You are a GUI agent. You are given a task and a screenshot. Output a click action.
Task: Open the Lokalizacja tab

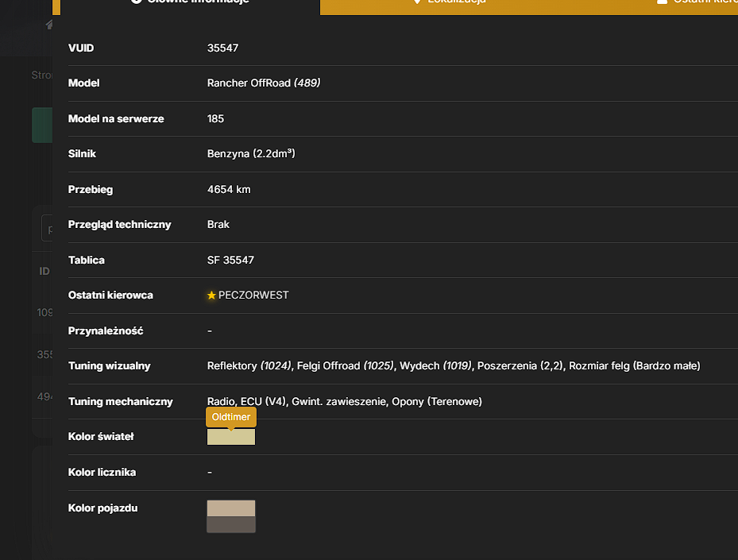450,4
